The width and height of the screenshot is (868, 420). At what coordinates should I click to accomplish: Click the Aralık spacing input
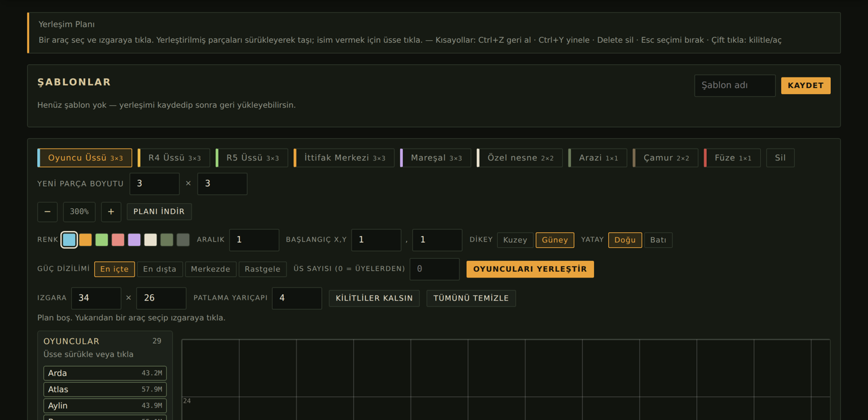point(254,240)
